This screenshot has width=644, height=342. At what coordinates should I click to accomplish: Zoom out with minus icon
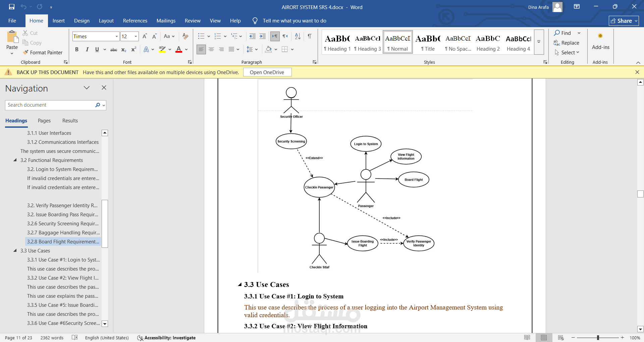(x=573, y=338)
